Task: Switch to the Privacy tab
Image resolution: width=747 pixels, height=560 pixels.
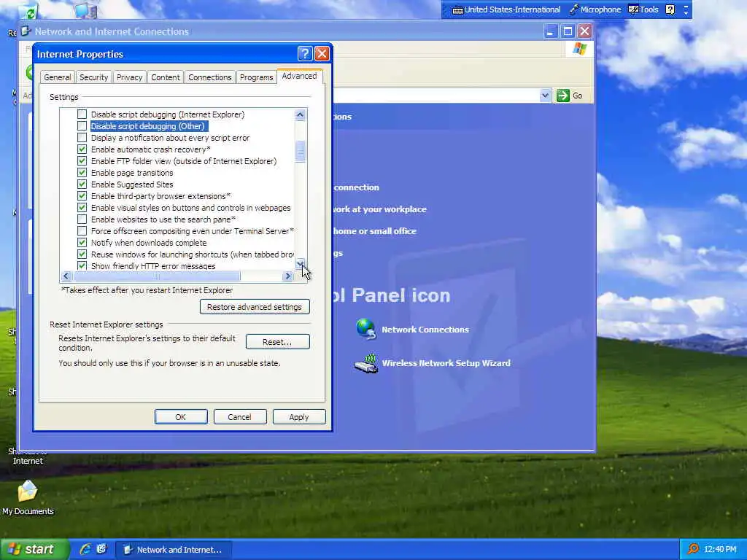Action: point(129,77)
